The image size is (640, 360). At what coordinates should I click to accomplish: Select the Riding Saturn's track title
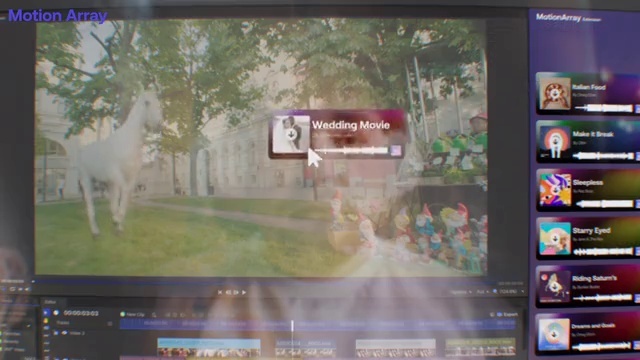[x=594, y=278]
